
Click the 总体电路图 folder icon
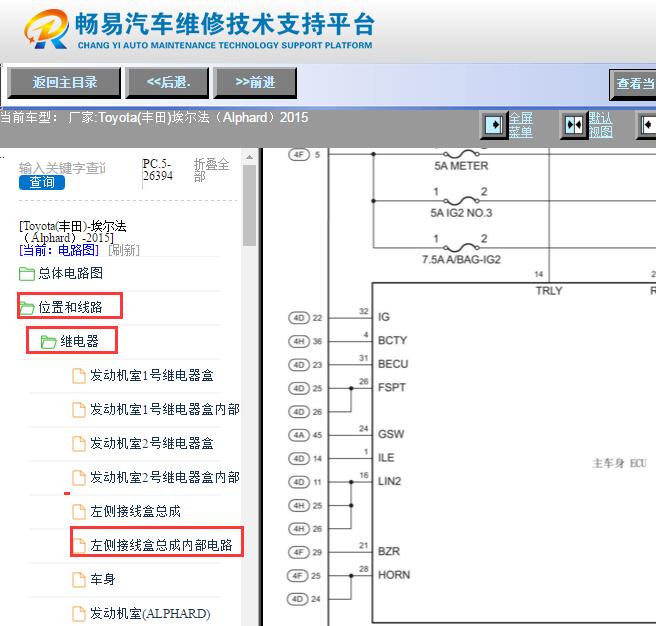pos(27,274)
